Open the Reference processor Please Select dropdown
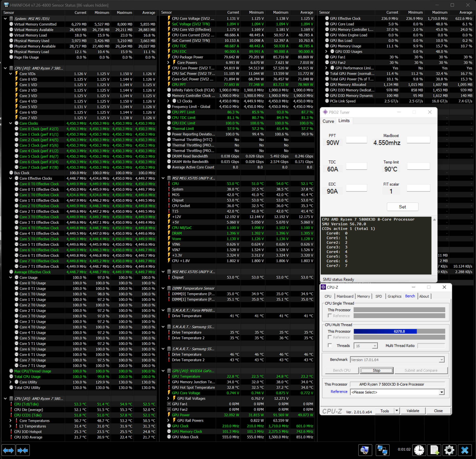The width and height of the screenshot is (476, 459). [x=441, y=392]
